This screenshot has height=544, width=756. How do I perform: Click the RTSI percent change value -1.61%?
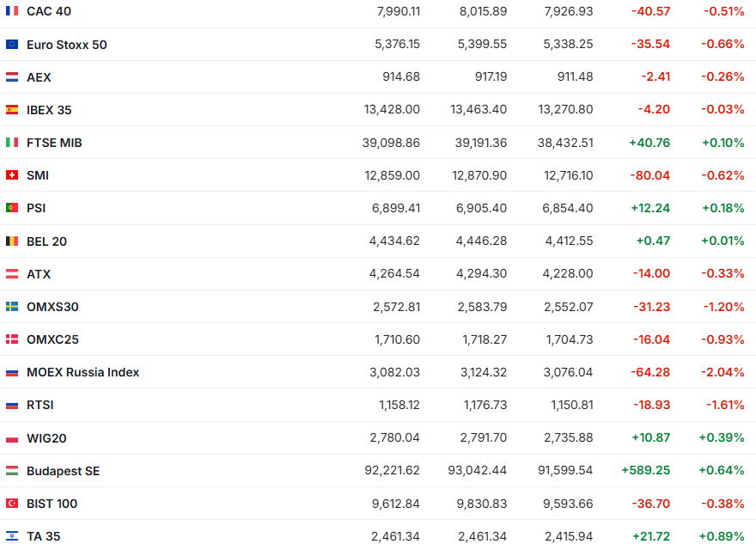[725, 405]
